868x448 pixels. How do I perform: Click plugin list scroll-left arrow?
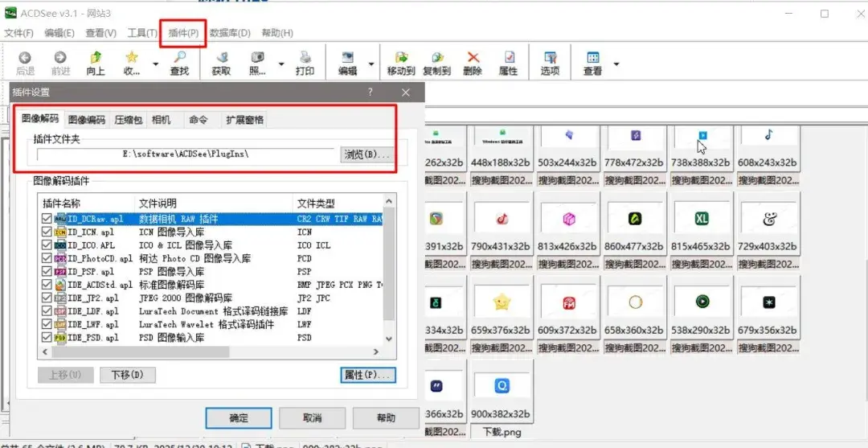[43, 351]
